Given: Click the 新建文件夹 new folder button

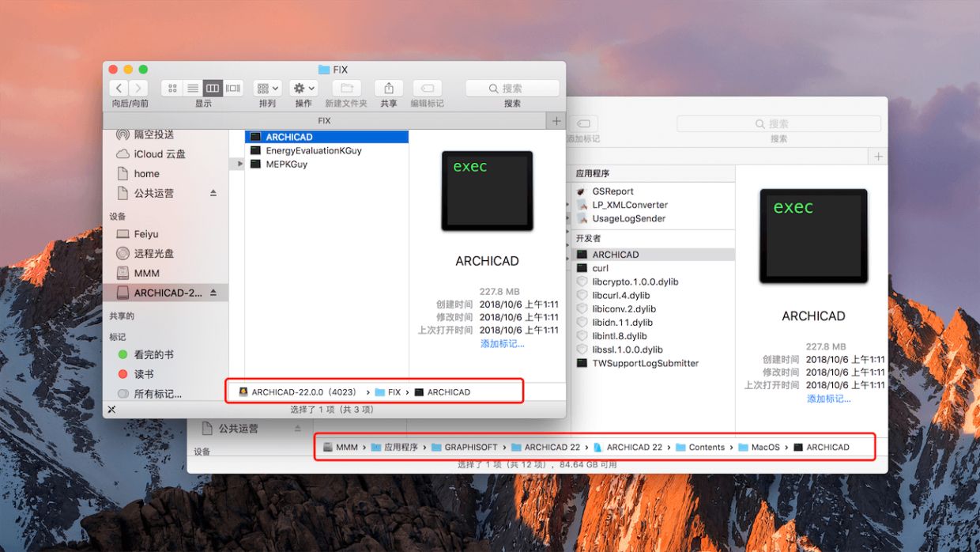Looking at the screenshot, I should pos(346,89).
